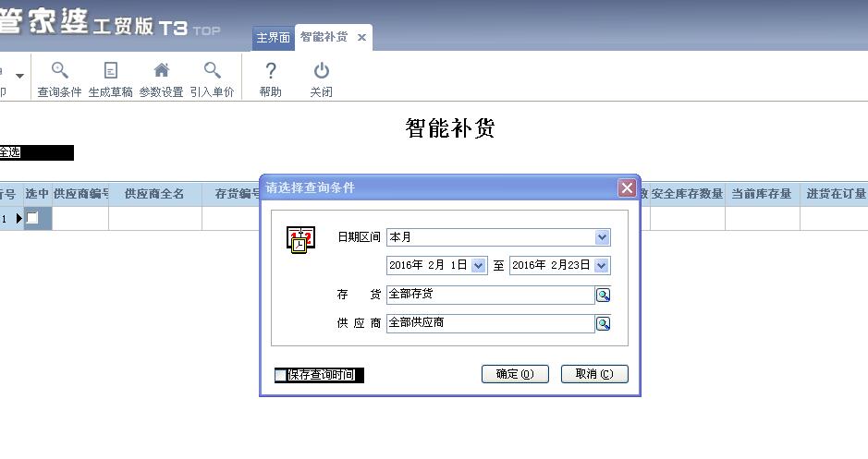
Task: Click the 关闭 power icon in toolbar
Action: click(321, 71)
